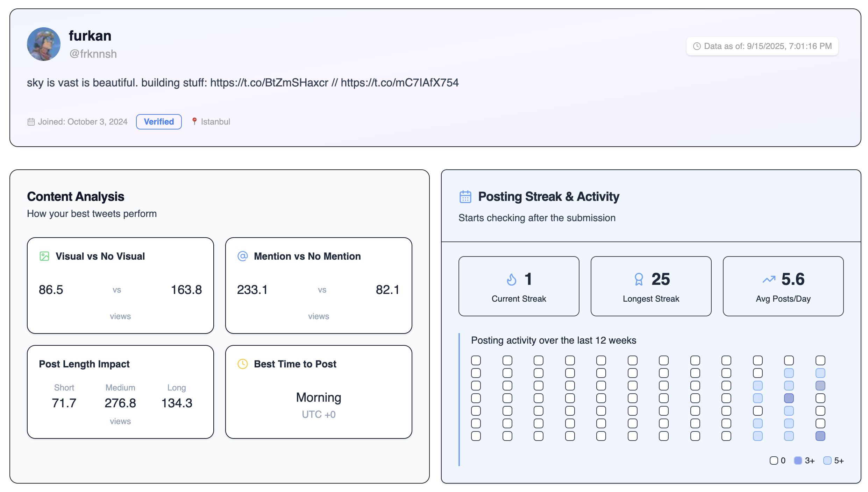Viewport: 868px width, 492px height.
Task: Click the Verified badge
Action: point(158,121)
